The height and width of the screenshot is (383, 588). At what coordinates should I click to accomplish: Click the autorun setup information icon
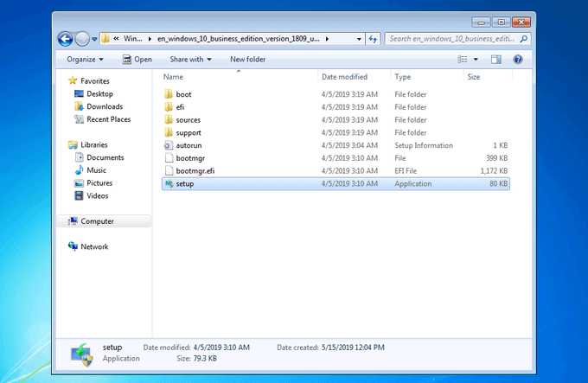click(x=169, y=145)
